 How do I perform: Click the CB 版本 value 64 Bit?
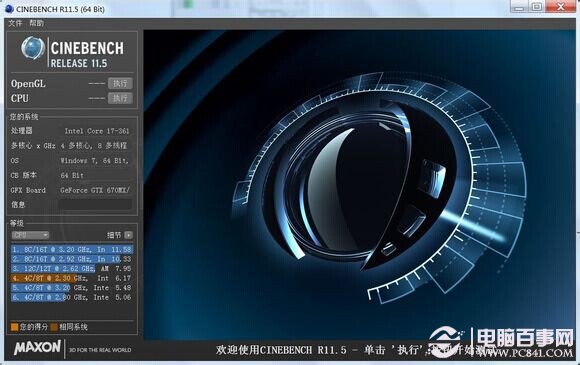72,175
